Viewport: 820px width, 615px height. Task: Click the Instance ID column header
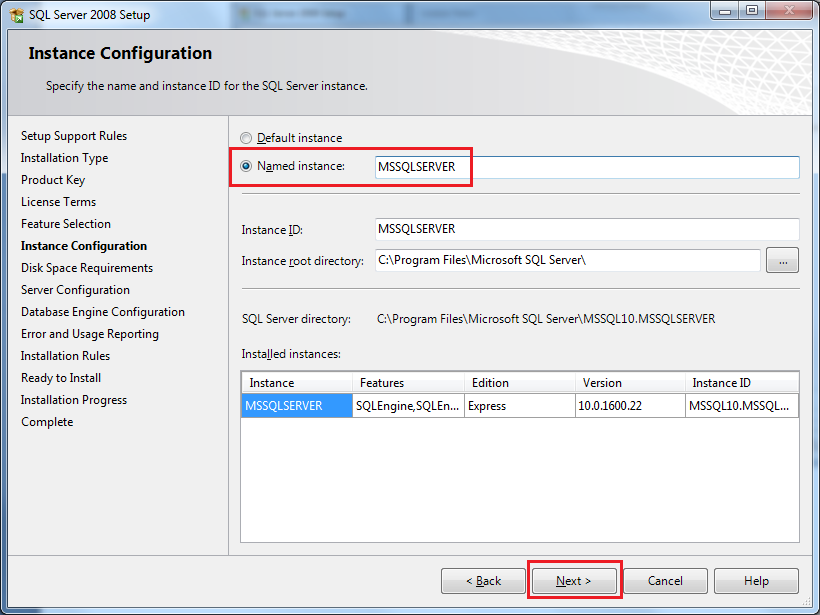coord(742,383)
